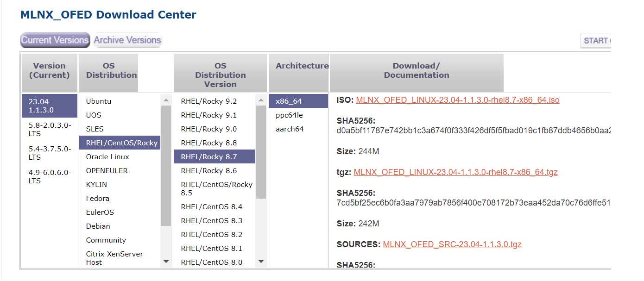This screenshot has height=281, width=644.
Task: Pick version 4.9-6.0.6.0-LTS
Action: [x=49, y=176]
